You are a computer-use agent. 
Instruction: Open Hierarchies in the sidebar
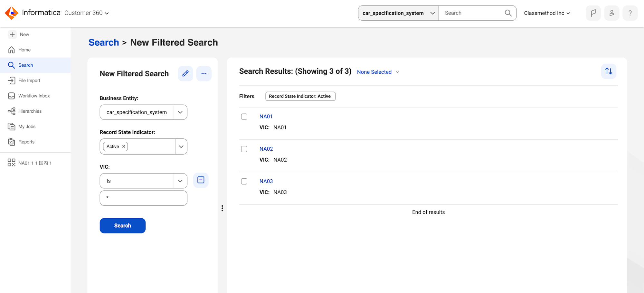pos(30,111)
